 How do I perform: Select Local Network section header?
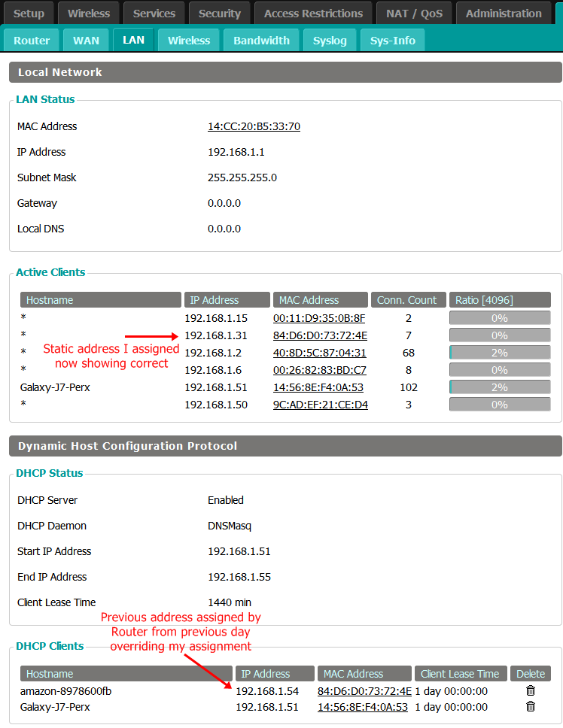(x=285, y=72)
